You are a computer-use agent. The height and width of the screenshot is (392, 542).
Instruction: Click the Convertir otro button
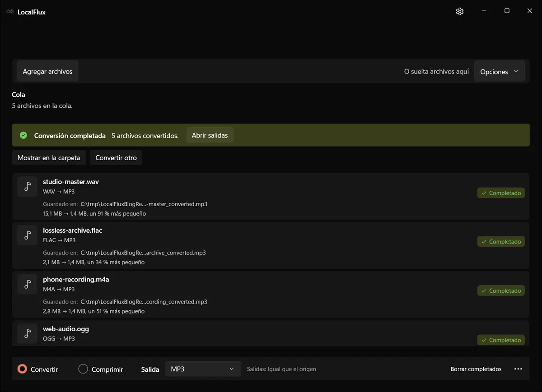pos(116,158)
